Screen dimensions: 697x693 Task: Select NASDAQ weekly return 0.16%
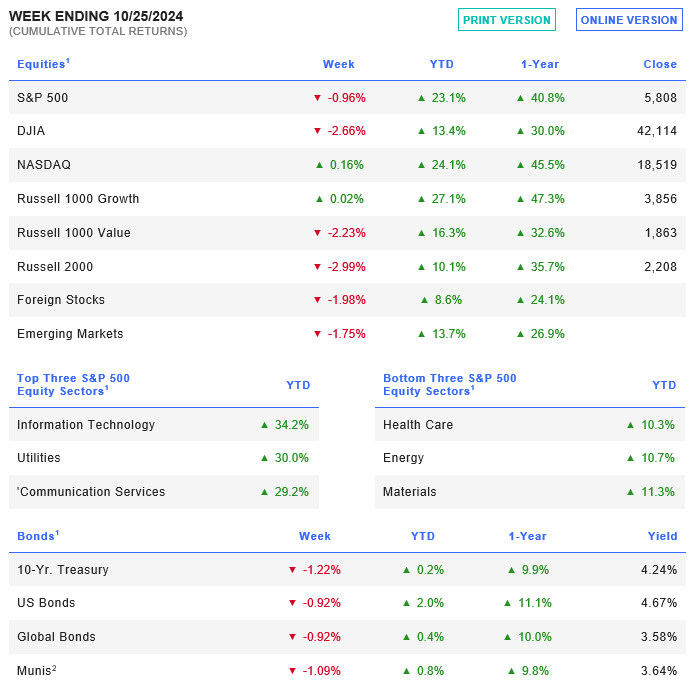coord(347,165)
